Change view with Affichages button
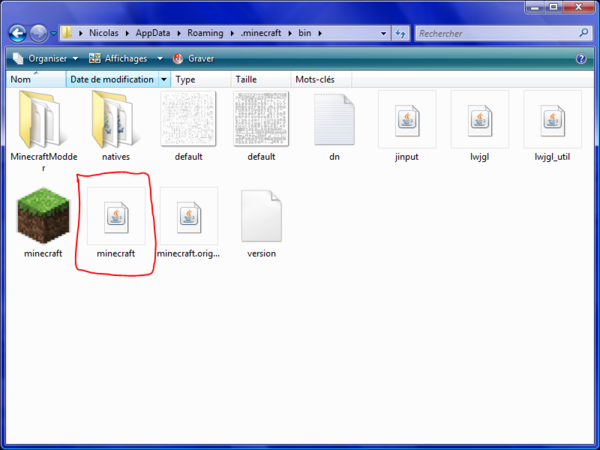The width and height of the screenshot is (600, 450). pos(118,59)
